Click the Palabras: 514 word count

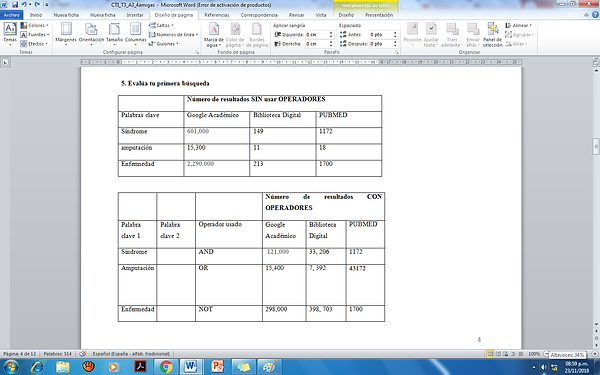(x=57, y=354)
